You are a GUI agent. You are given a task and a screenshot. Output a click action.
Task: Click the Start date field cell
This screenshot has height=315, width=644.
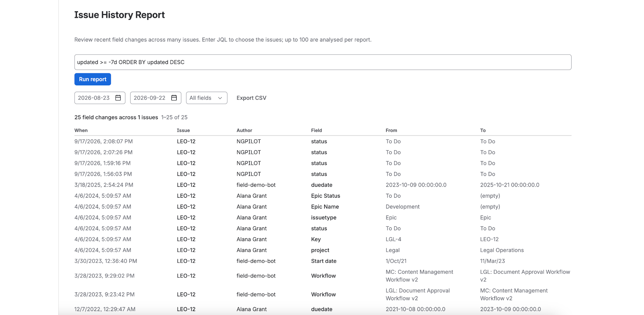point(324,261)
